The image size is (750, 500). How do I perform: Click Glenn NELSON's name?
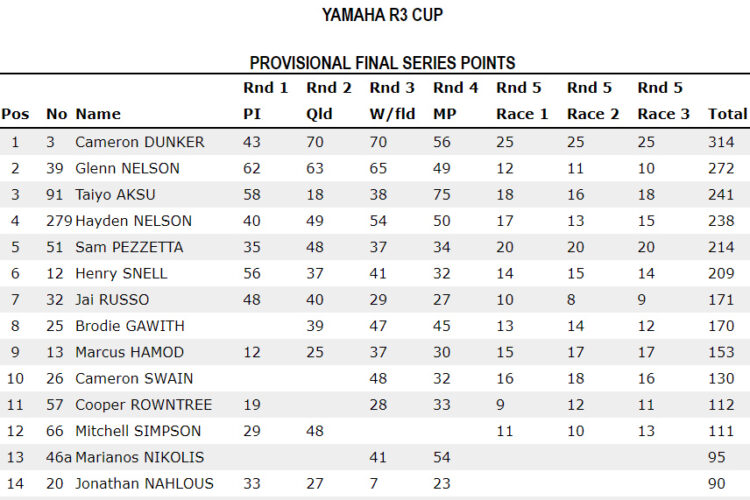coord(127,168)
